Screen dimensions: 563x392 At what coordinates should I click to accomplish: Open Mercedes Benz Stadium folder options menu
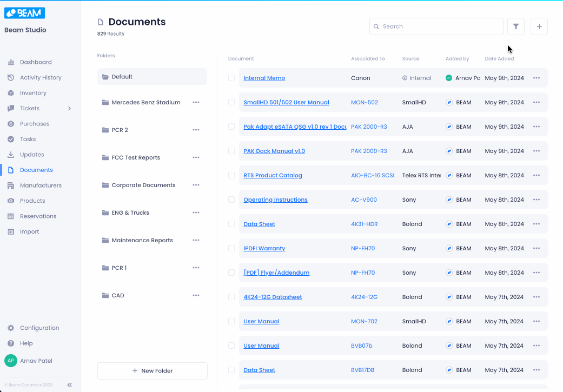click(196, 102)
